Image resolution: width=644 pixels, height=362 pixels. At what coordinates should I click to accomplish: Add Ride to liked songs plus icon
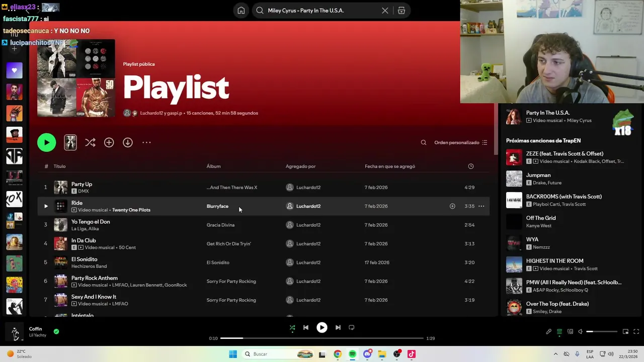tap(452, 206)
